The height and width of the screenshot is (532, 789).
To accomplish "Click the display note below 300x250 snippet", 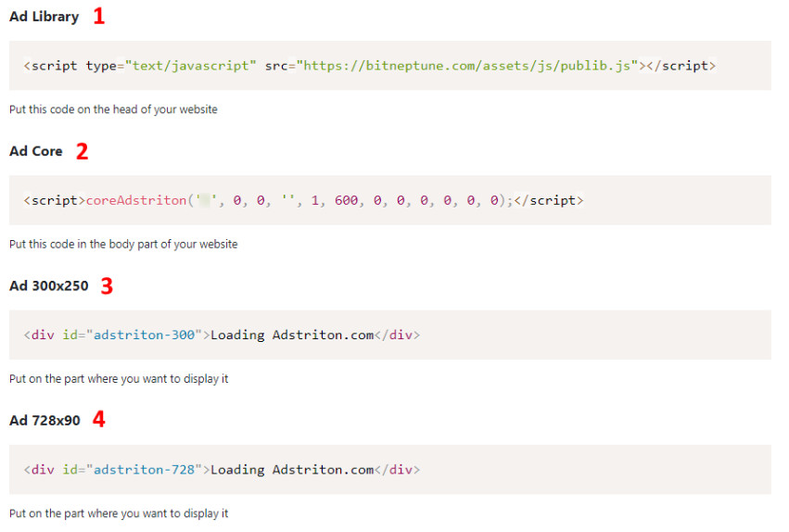I will tap(119, 379).
